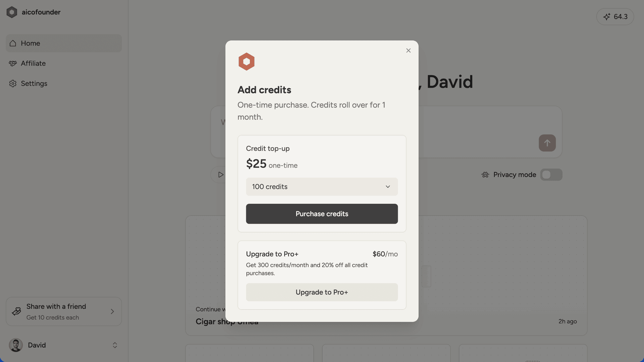This screenshot has height=362, width=644.
Task: Click the send arrow in message box
Action: (547, 143)
